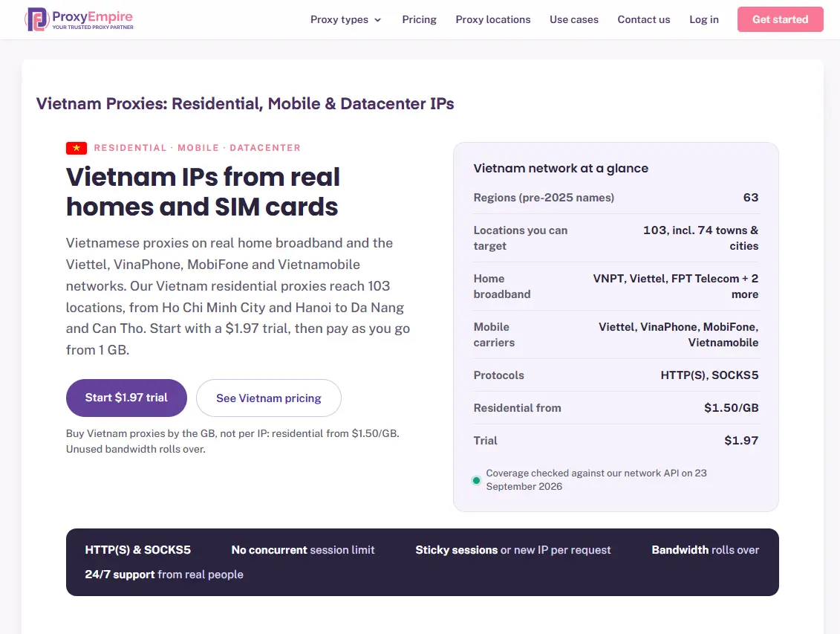Image resolution: width=840 pixels, height=634 pixels.
Task: Select Contact us in navigation
Action: (x=643, y=19)
